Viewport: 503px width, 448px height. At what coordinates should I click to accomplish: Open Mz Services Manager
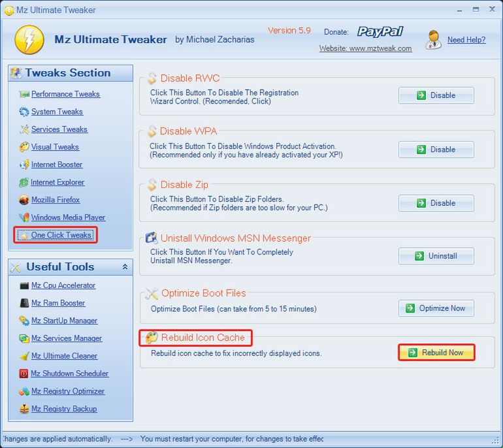[67, 338]
